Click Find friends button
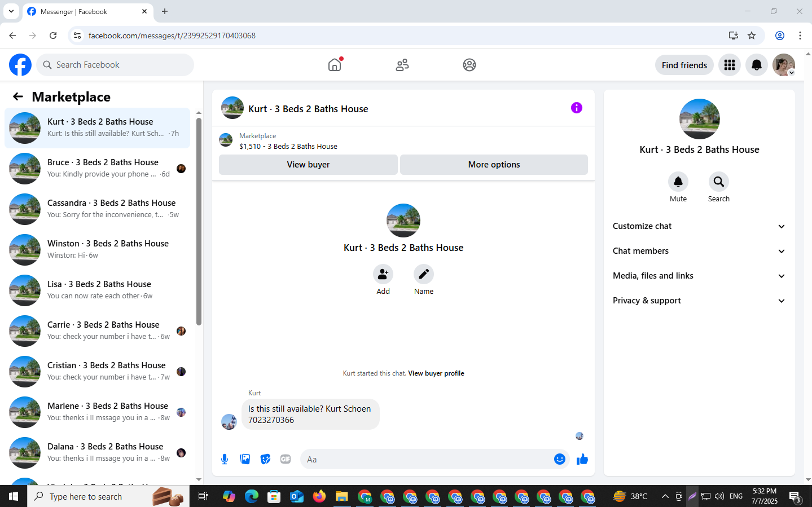Screen dimensions: 812x507 [x=684, y=65]
